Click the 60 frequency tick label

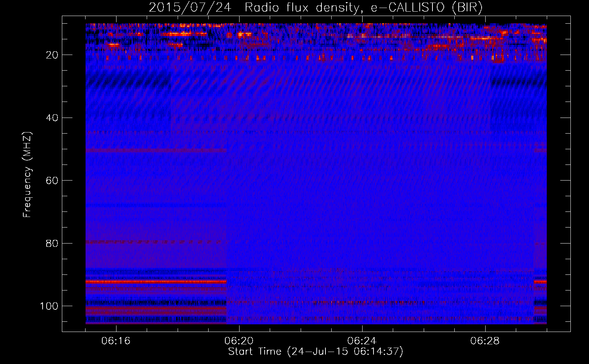(52, 181)
